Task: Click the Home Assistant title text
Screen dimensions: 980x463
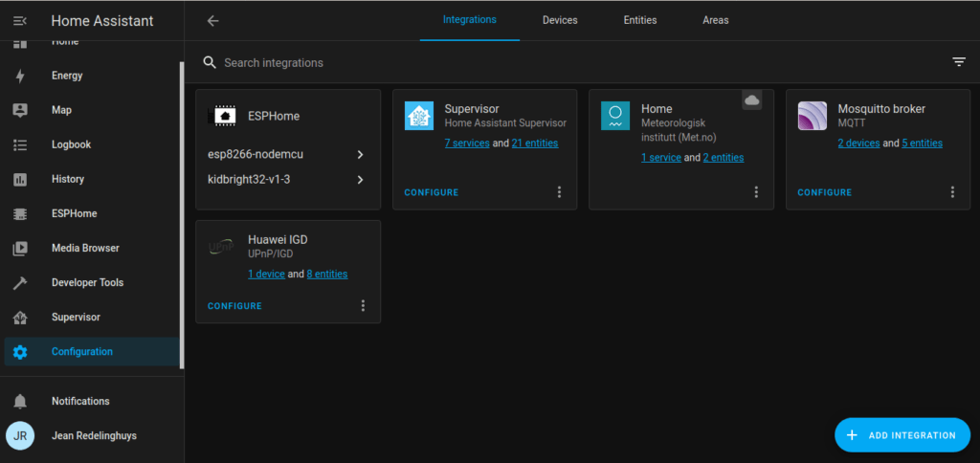Action: coord(101,21)
